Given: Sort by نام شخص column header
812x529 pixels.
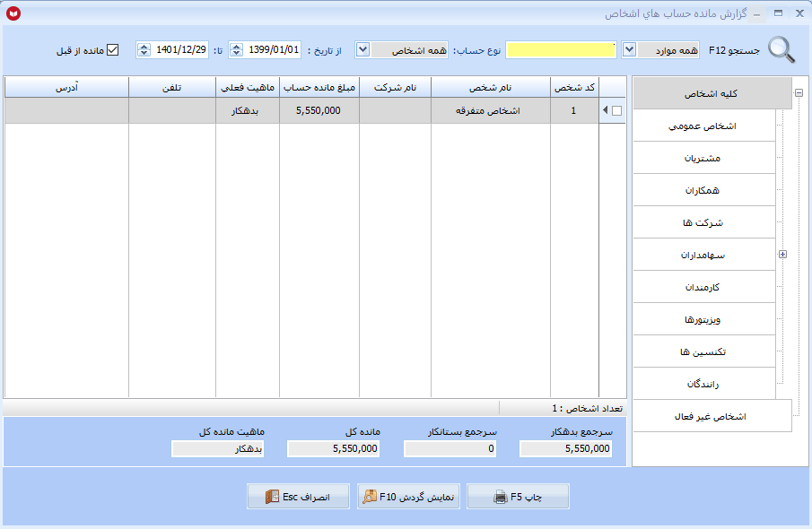Looking at the screenshot, I should [491, 88].
